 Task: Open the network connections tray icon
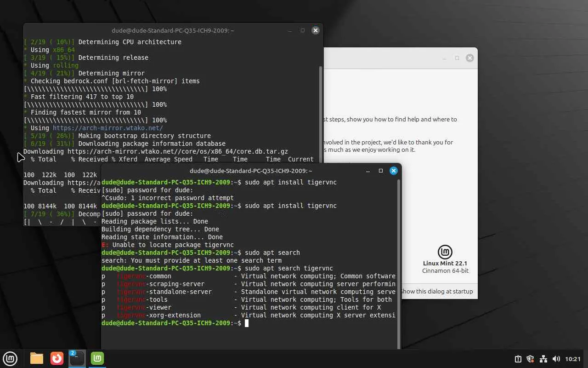click(543, 359)
